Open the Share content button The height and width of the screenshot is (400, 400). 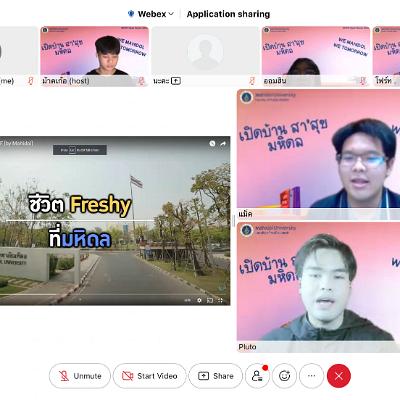click(216, 376)
